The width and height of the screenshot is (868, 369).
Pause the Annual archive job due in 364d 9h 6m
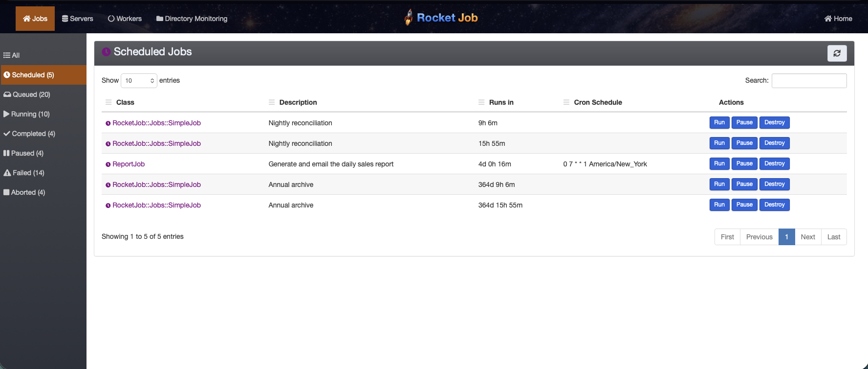[x=744, y=184]
